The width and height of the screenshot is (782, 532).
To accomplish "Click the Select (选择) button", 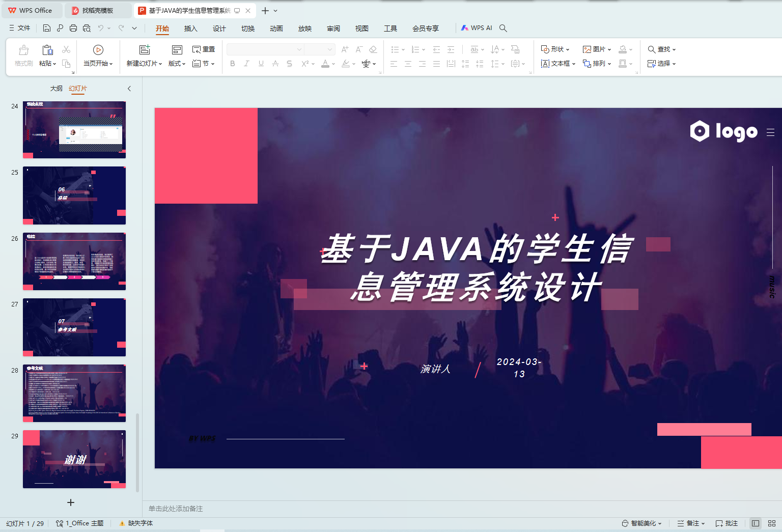I will click(661, 64).
